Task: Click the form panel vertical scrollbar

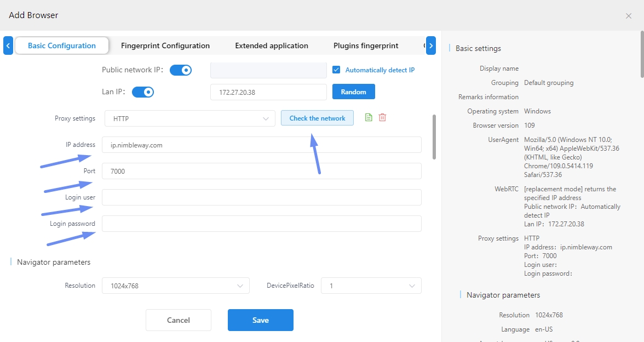Action: [x=434, y=137]
